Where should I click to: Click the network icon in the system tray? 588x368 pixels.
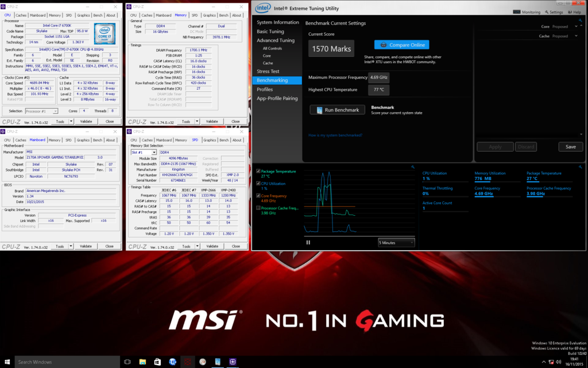pyautogui.click(x=551, y=362)
